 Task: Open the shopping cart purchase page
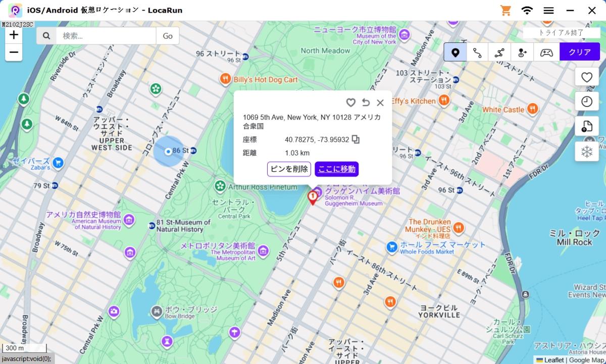(x=505, y=11)
